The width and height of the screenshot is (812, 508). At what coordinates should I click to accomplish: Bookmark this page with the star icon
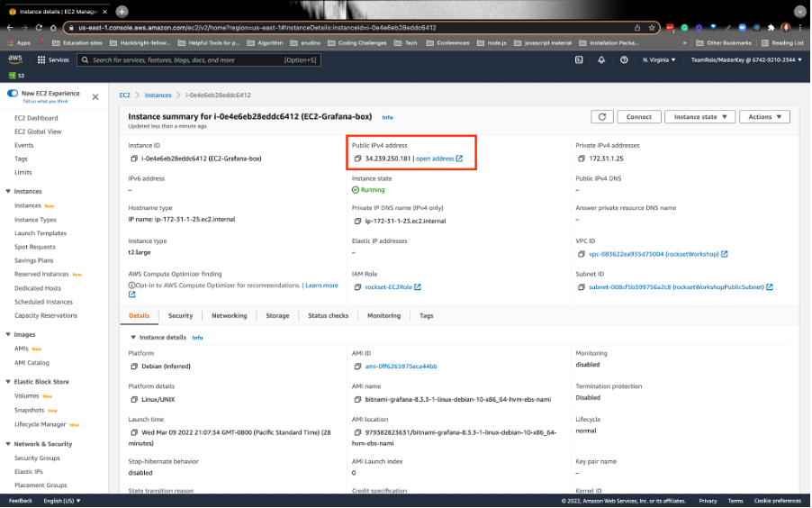coord(652,28)
